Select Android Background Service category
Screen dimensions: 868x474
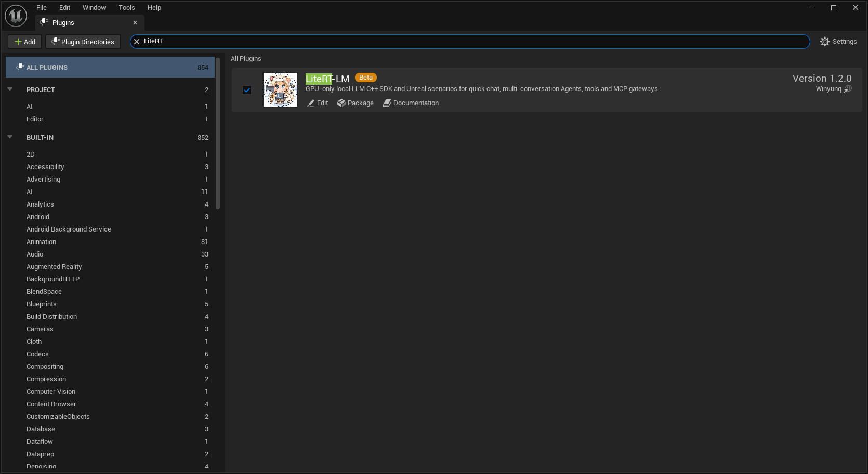coord(110,229)
